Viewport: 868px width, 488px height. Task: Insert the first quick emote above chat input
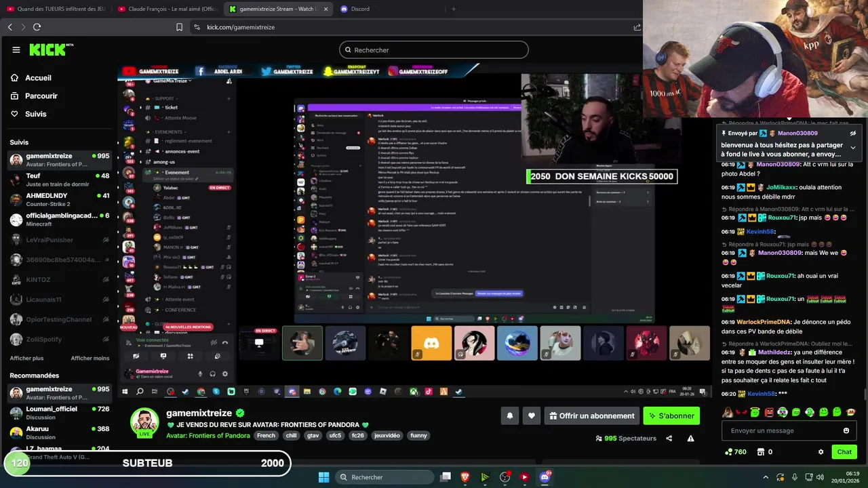tap(728, 412)
